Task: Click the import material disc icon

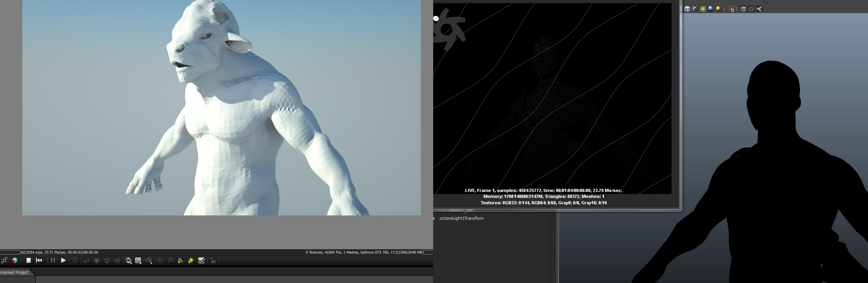Action: 181,260
